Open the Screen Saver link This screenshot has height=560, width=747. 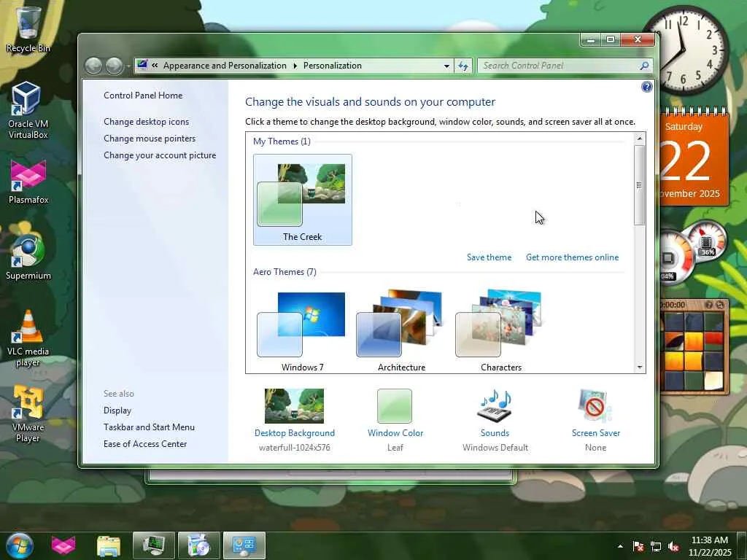tap(596, 433)
